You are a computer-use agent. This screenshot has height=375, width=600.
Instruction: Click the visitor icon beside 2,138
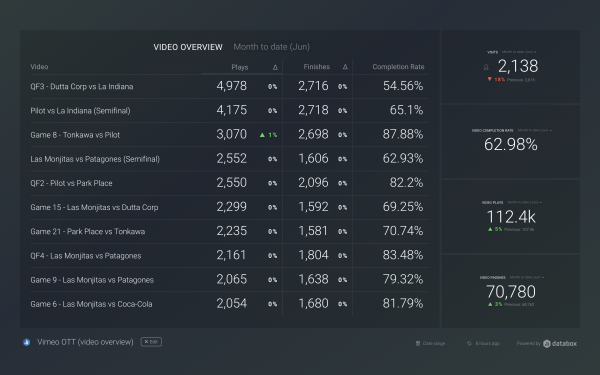[486, 67]
